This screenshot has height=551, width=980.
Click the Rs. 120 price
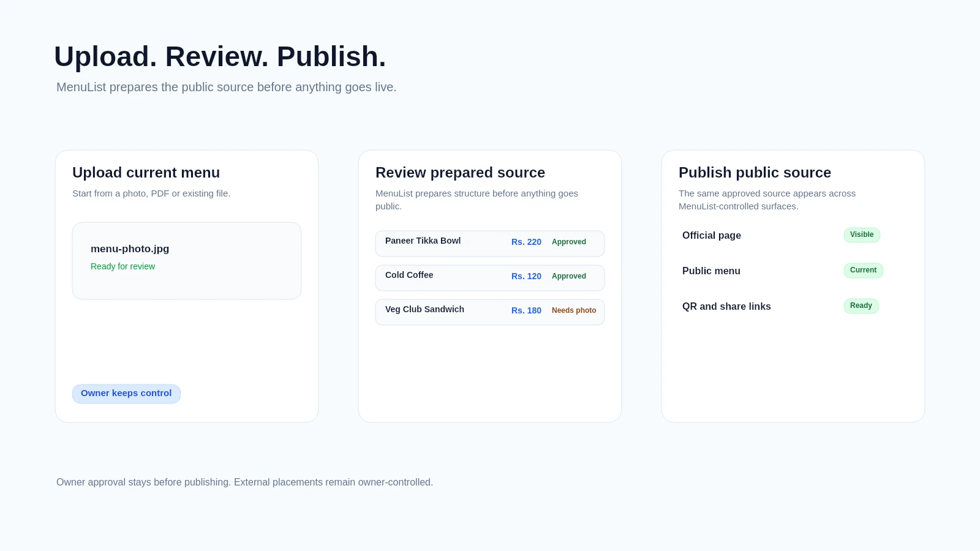pyautogui.click(x=526, y=276)
